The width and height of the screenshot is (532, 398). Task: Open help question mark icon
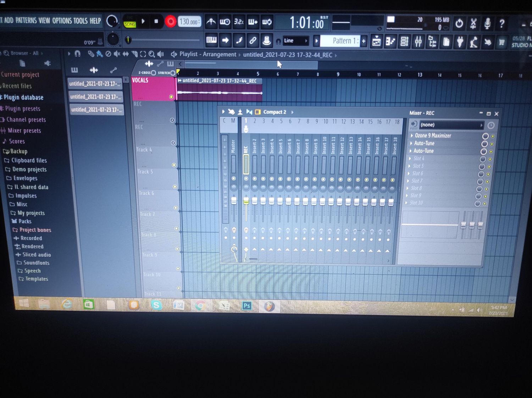click(502, 24)
